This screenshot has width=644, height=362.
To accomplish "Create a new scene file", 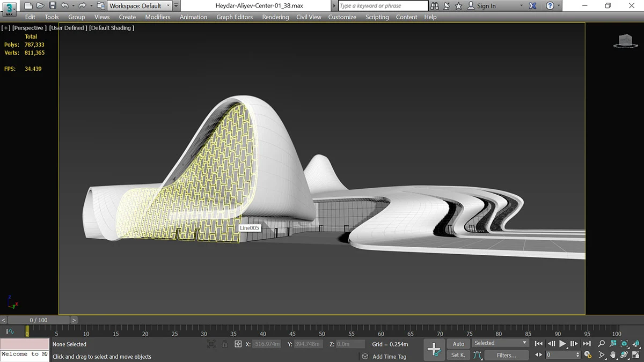I will 28,6.
